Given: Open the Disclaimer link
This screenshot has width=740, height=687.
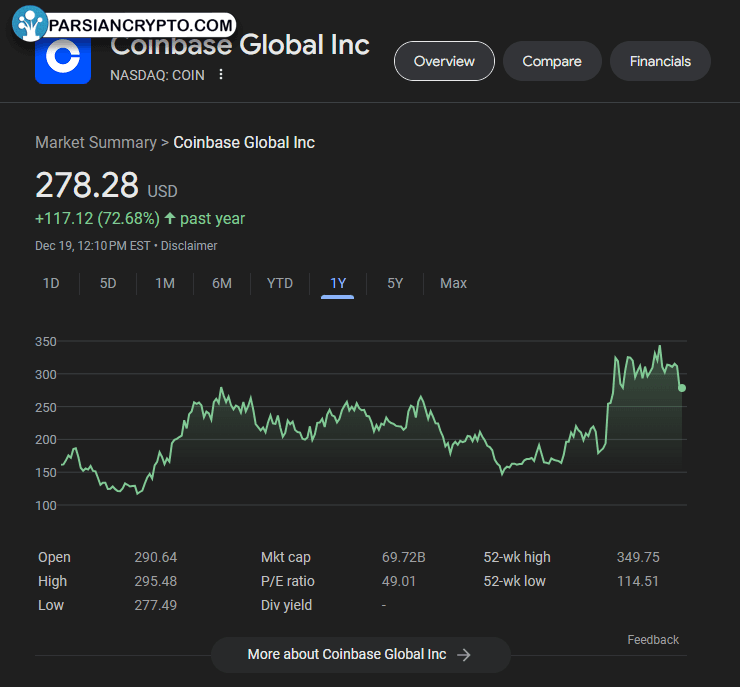Looking at the screenshot, I should [x=189, y=246].
